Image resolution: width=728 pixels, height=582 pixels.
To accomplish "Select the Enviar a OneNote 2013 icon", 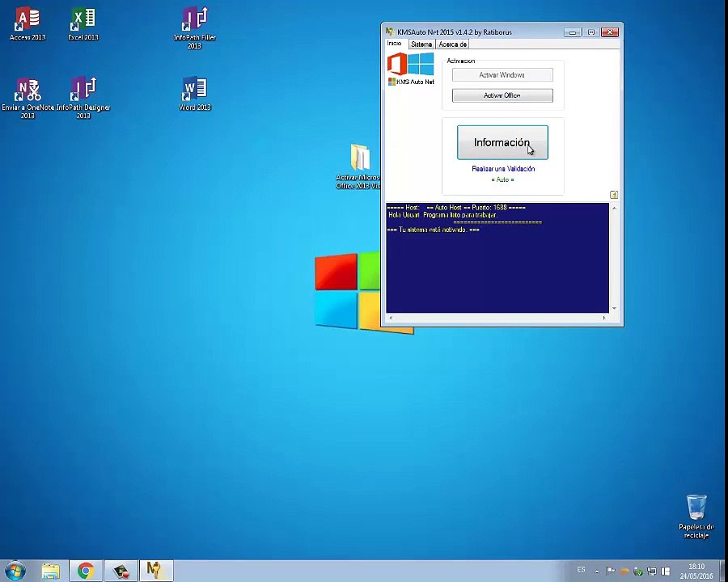I will point(28,98).
